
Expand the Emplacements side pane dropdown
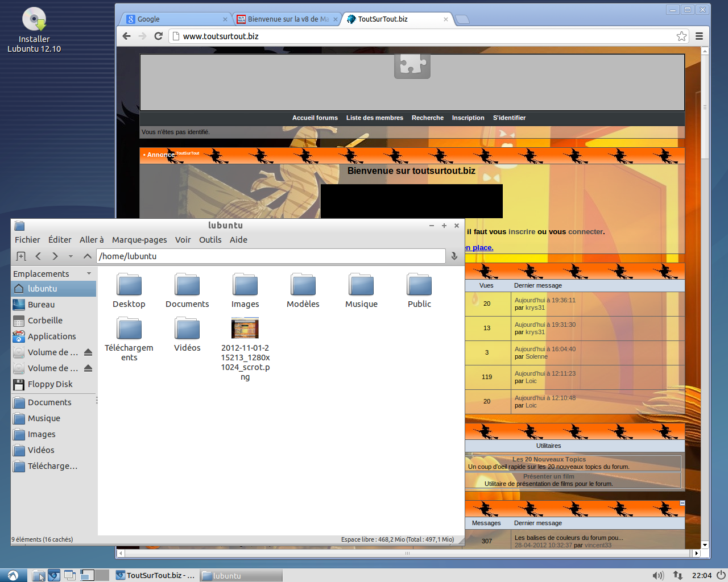pyautogui.click(x=89, y=273)
